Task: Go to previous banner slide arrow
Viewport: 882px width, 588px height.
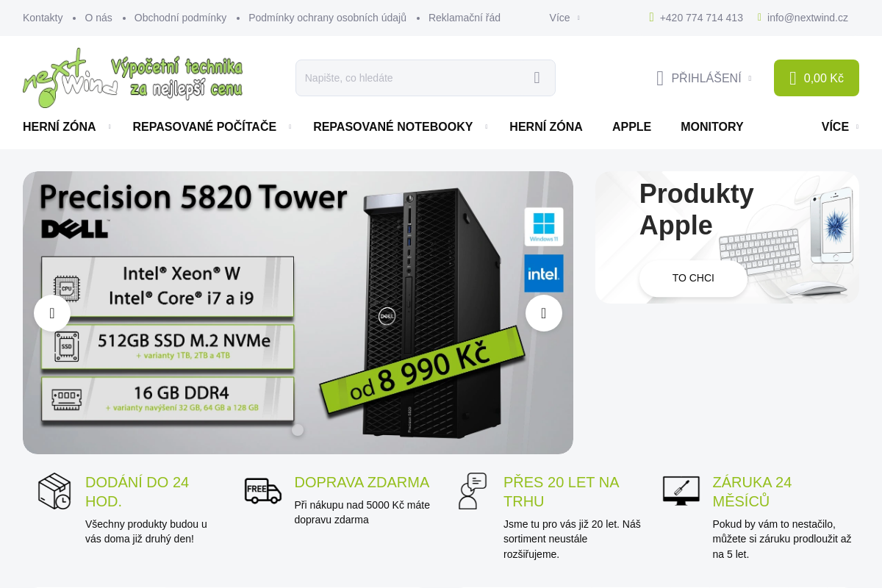Action: 52,313
